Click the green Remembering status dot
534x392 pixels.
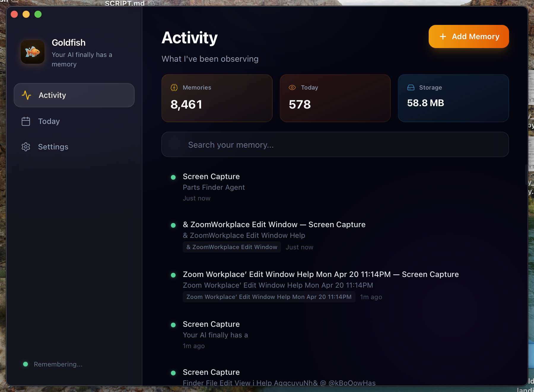(x=26, y=364)
